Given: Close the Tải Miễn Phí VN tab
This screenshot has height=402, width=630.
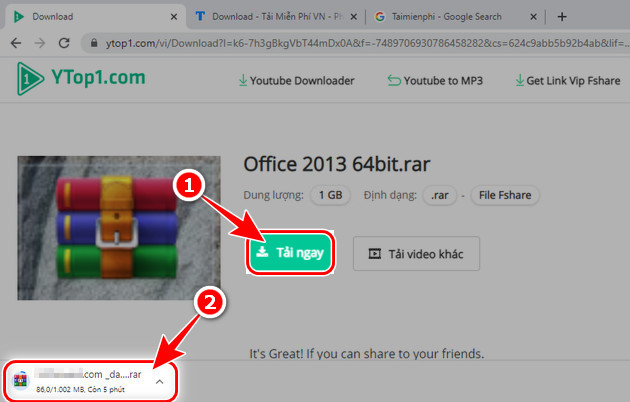Looking at the screenshot, I should coord(354,17).
